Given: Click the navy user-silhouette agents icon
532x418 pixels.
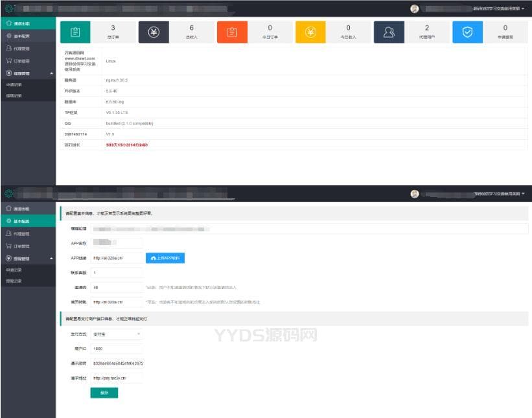Looking at the screenshot, I should (x=389, y=32).
